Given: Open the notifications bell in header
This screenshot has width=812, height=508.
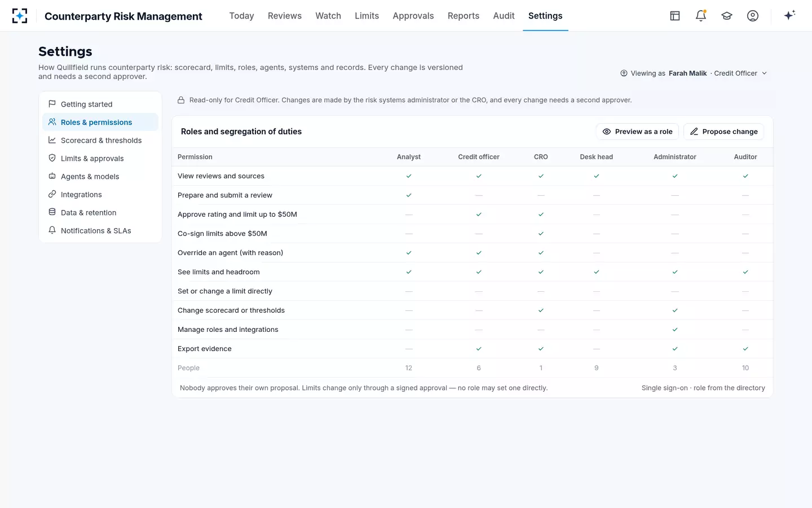Looking at the screenshot, I should pos(701,16).
